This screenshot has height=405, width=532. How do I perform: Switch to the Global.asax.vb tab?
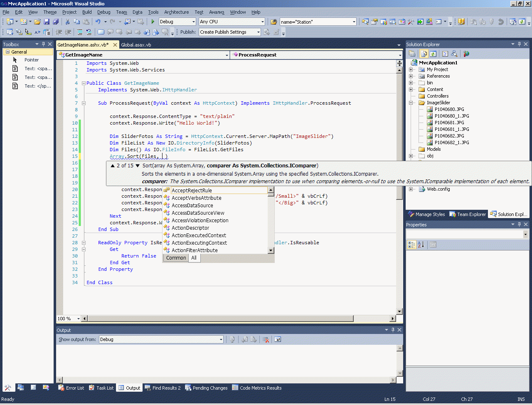(x=136, y=45)
